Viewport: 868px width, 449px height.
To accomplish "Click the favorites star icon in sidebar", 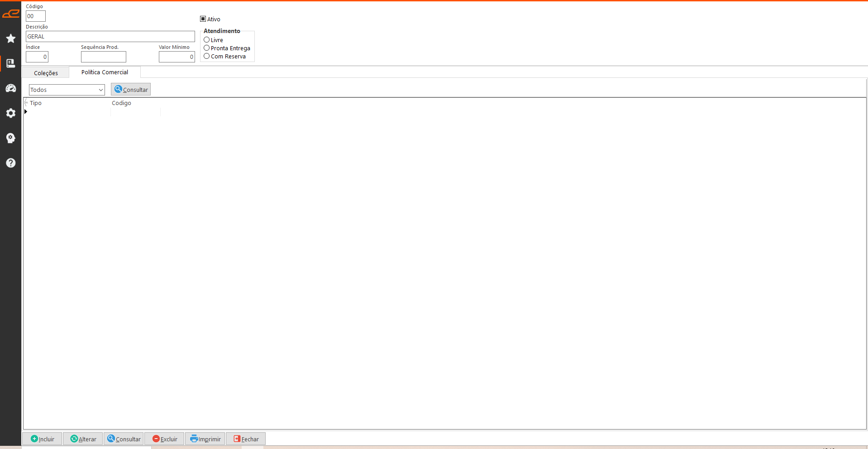I will click(11, 38).
